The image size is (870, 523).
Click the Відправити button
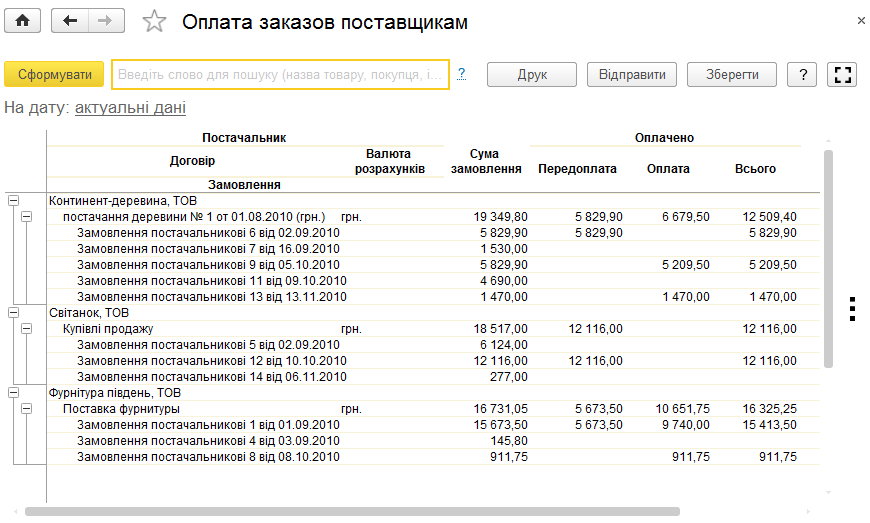(x=632, y=74)
